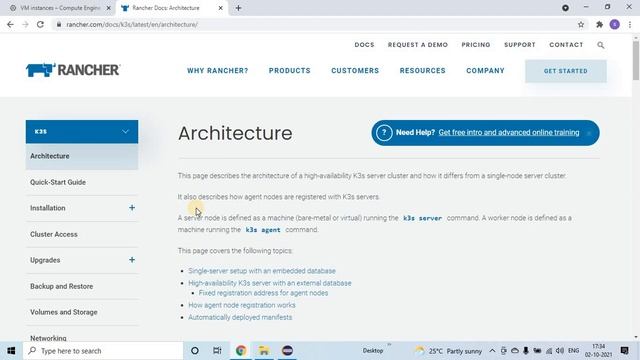The image size is (640, 360).
Task: Click the browser forward arrow
Action: point(25,24)
